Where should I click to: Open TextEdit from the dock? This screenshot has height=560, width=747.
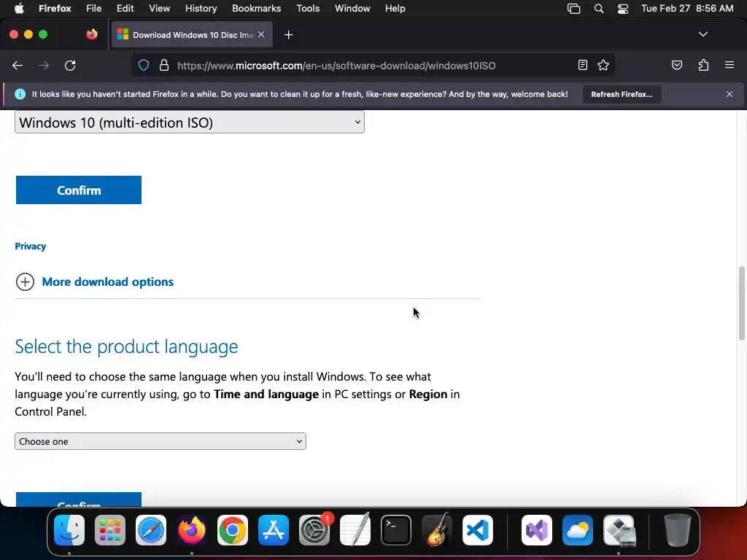pos(355,530)
